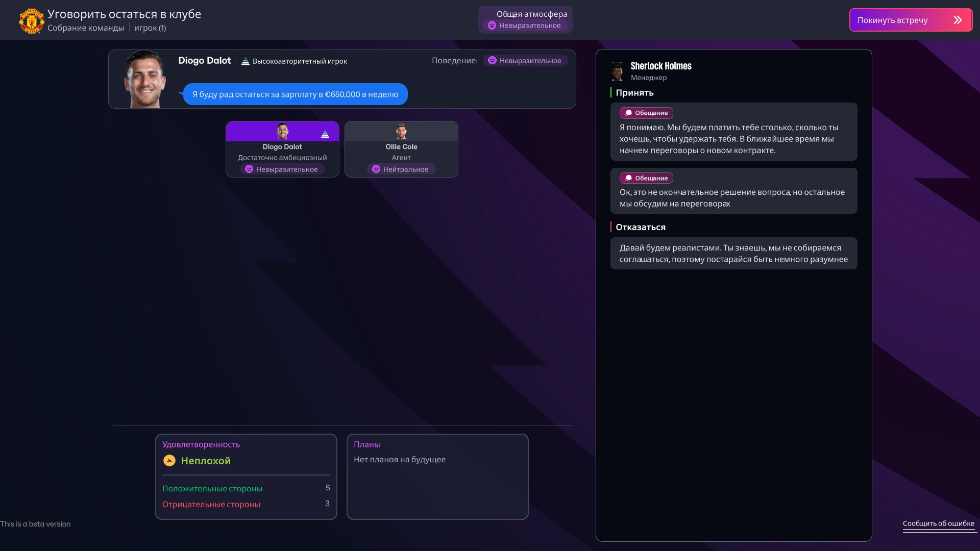Open Diogo Dalot's large portrait photo
980x551 pixels.
tap(145, 80)
